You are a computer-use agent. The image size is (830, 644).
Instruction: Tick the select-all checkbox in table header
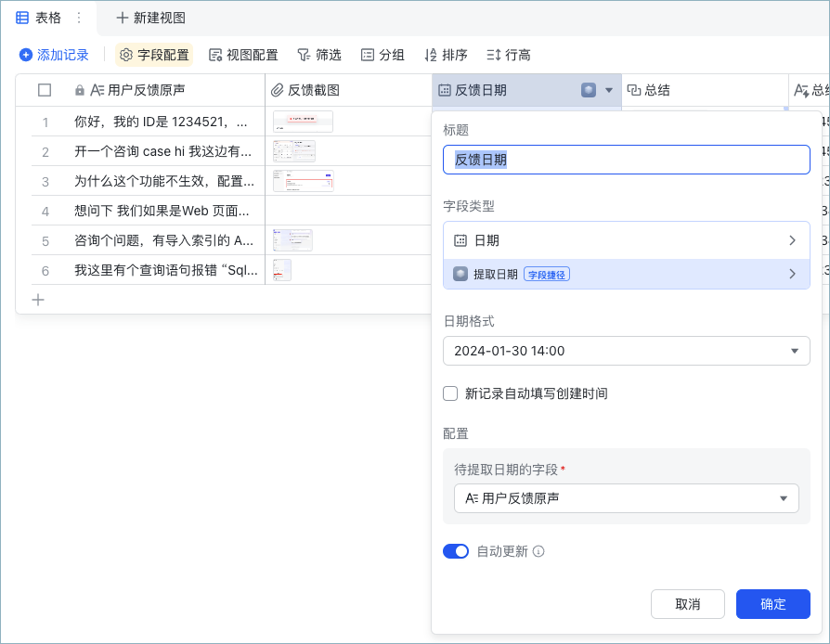pyautogui.click(x=45, y=90)
